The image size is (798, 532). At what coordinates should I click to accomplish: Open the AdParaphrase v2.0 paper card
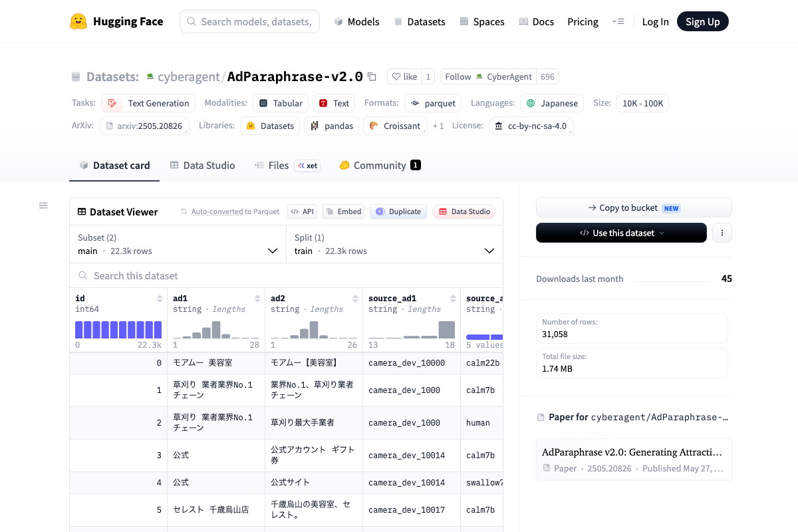click(x=634, y=459)
